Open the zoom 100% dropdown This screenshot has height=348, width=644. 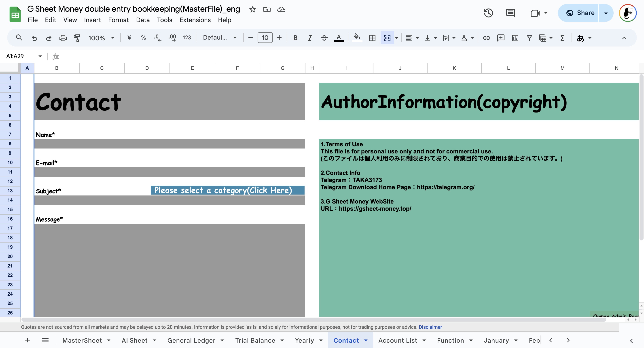coord(101,38)
